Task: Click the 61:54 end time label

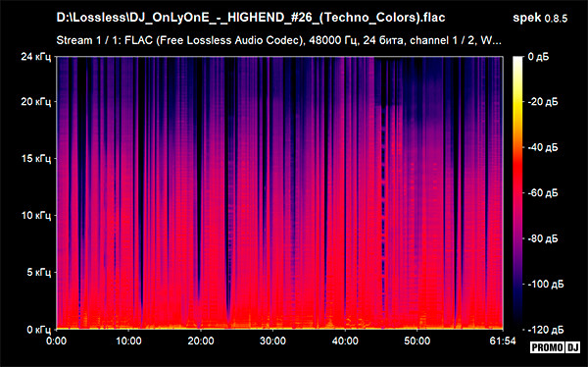Action: point(503,341)
